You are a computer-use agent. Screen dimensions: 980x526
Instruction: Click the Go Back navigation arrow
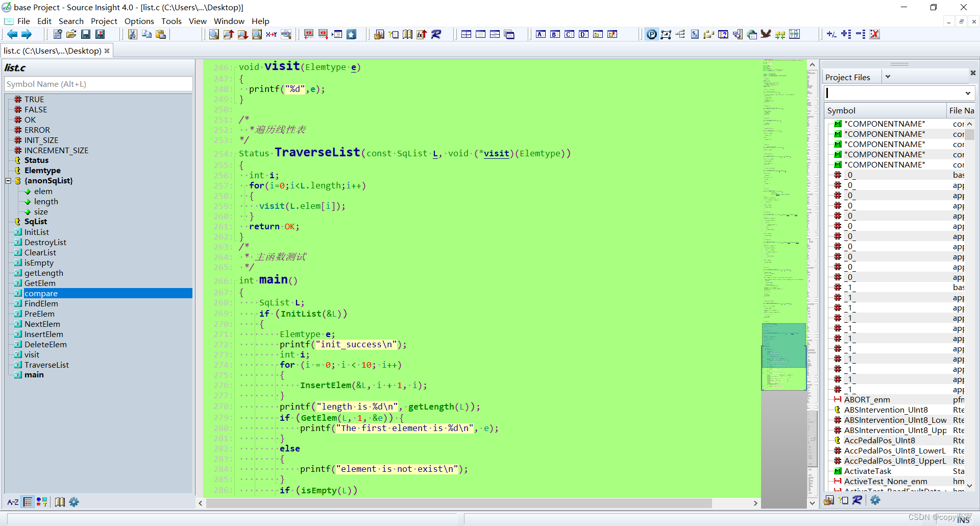click(x=12, y=34)
